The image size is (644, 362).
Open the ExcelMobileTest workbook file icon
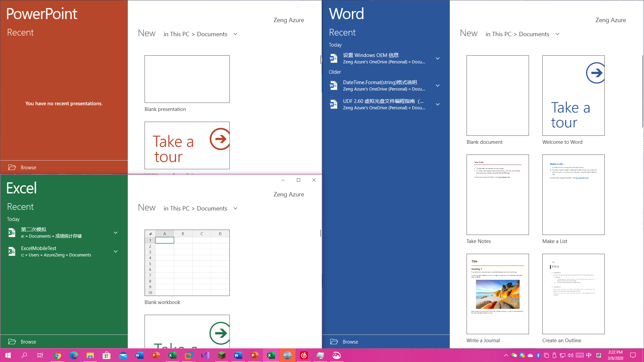tap(12, 251)
